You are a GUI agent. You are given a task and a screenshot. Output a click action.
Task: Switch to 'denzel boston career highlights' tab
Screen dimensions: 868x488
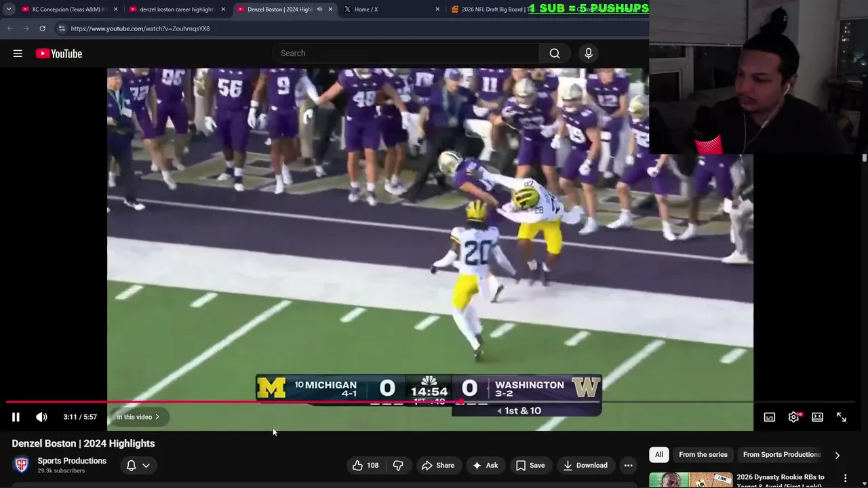[176, 9]
